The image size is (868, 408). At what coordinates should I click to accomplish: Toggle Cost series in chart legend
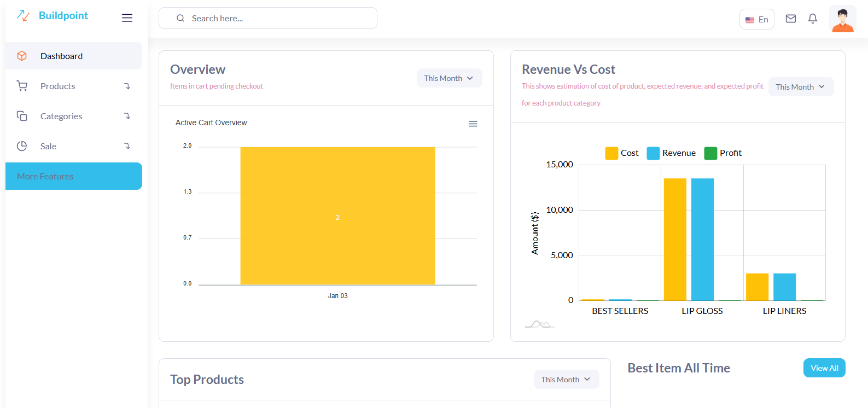[622, 153]
